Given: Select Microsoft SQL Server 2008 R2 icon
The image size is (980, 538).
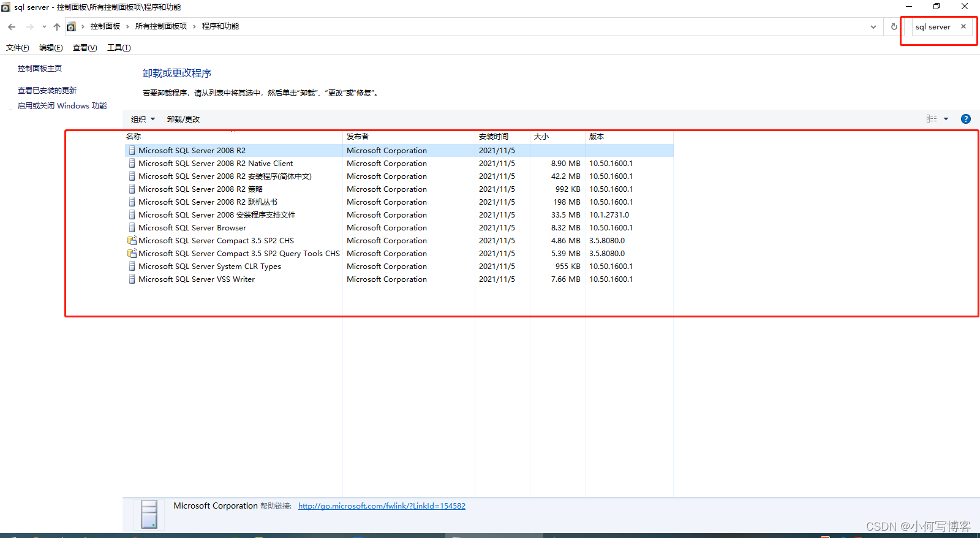Looking at the screenshot, I should [x=132, y=150].
